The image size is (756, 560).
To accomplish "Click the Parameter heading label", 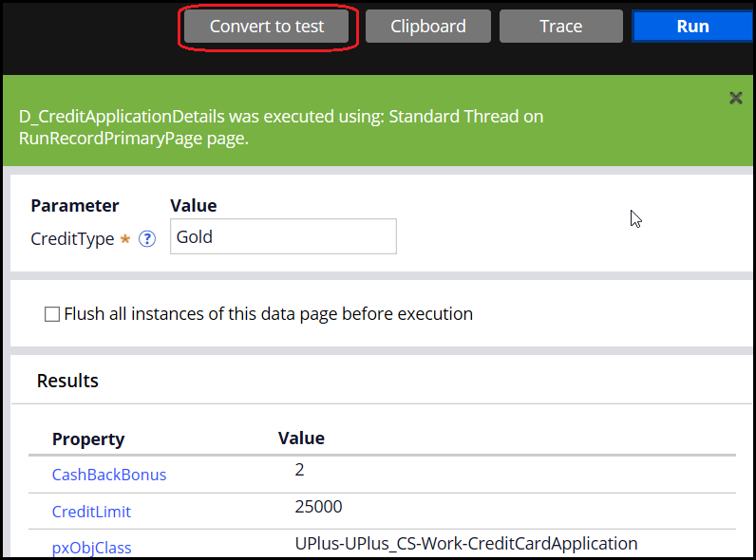I will (x=75, y=206).
